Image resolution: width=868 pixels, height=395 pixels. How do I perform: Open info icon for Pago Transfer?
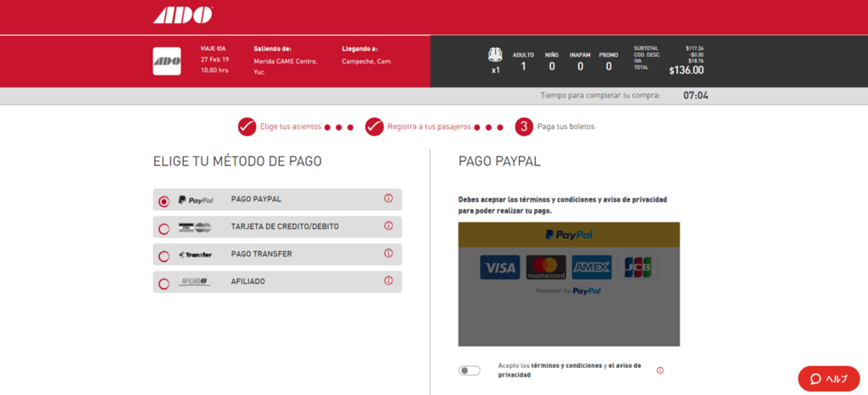388,253
